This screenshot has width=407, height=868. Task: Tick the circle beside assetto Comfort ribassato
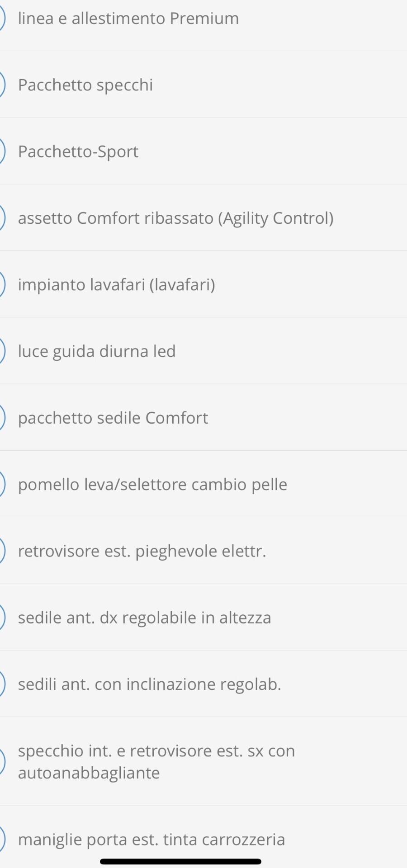point(2,218)
